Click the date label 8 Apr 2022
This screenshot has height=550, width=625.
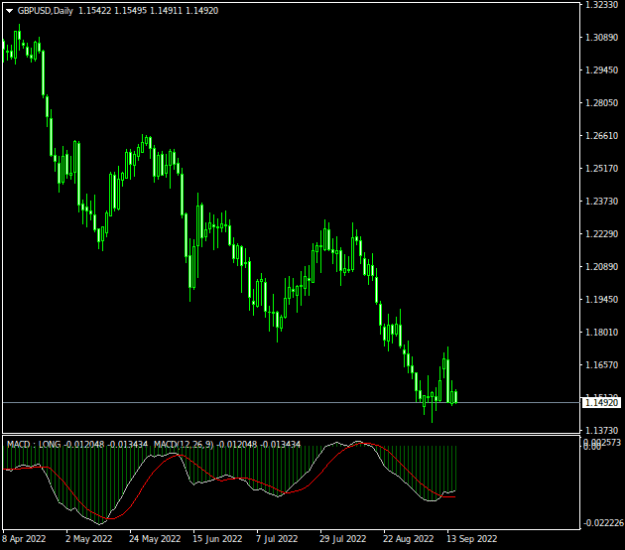point(24,538)
